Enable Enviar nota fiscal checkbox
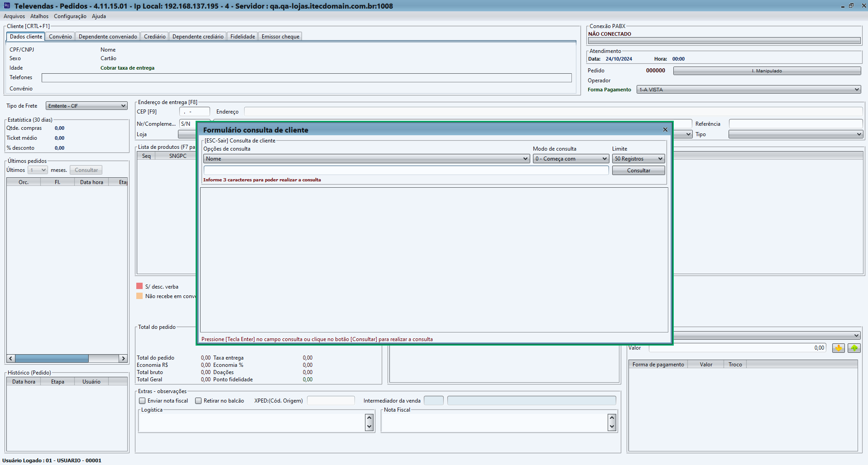Screen dimensions: 868x465 (142, 401)
